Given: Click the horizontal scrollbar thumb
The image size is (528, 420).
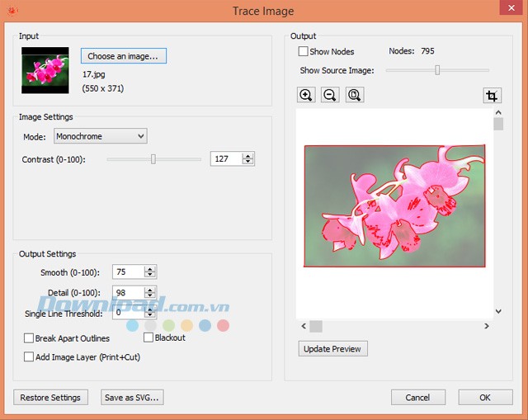Looking at the screenshot, I should 316,326.
